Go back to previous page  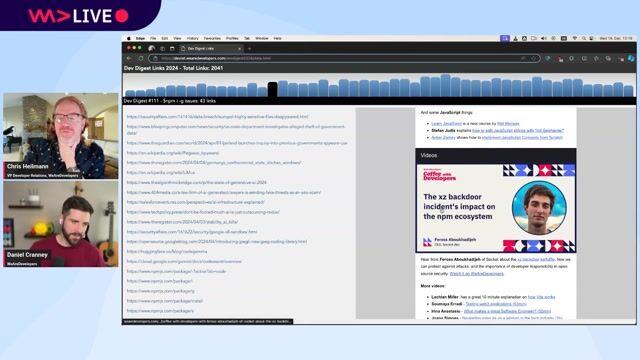[129, 58]
